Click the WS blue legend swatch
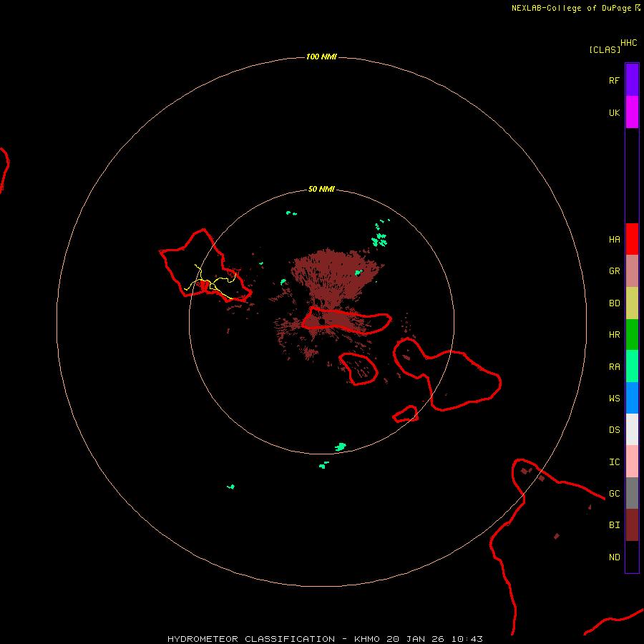The height and width of the screenshot is (644, 644). [632, 398]
